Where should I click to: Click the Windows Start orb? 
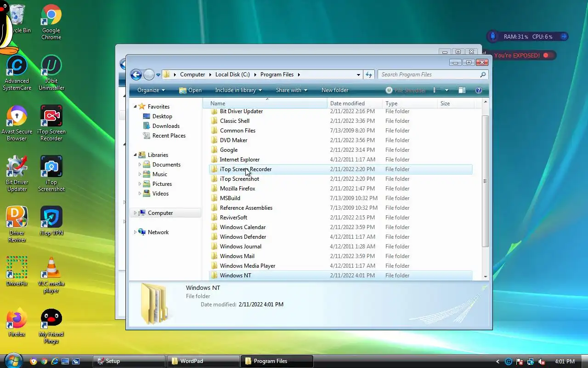pyautogui.click(x=12, y=361)
